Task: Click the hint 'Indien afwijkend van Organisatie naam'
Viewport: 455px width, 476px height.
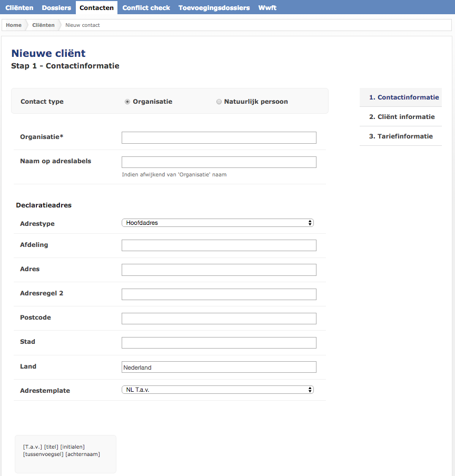Action: (x=174, y=175)
